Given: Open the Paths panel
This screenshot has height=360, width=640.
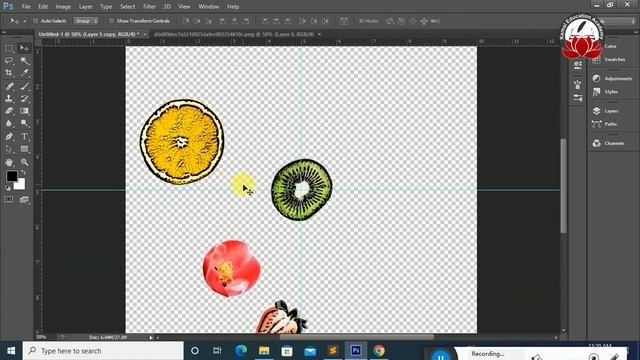Looking at the screenshot, I should coord(610,124).
